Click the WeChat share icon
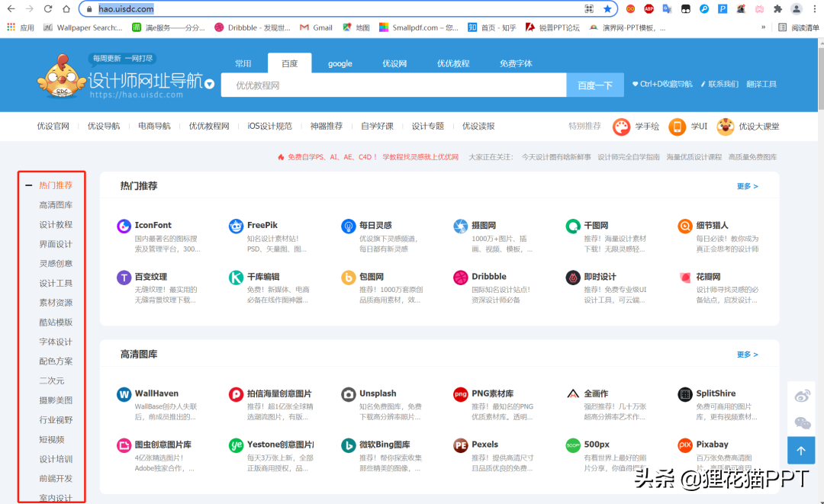 [x=802, y=422]
